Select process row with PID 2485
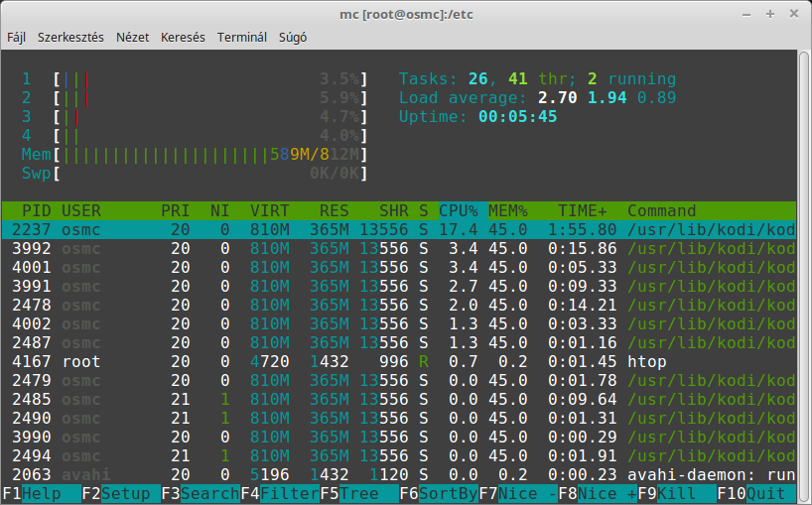 coord(399,400)
